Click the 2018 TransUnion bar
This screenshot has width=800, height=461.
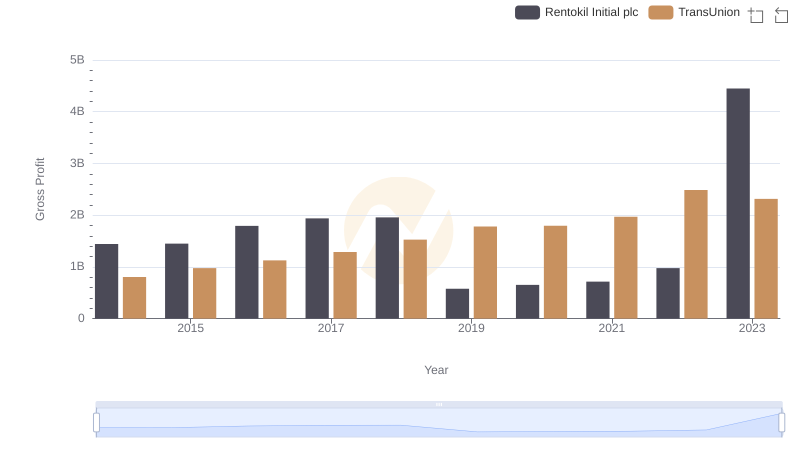[415, 279]
